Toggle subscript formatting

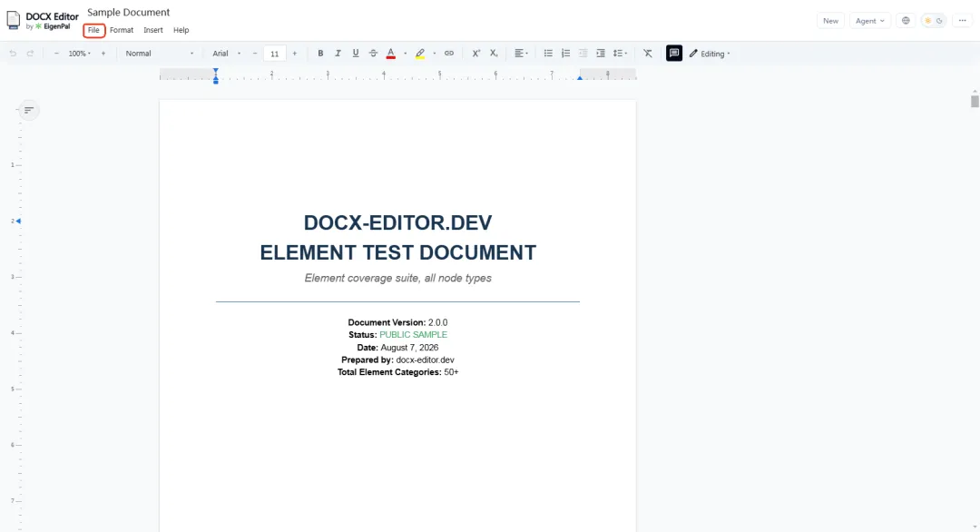click(x=494, y=54)
